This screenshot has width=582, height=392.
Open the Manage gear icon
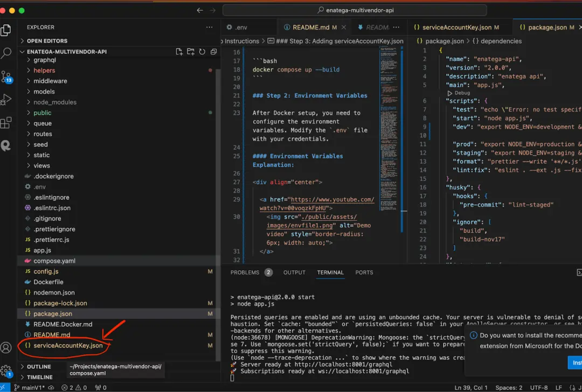6,370
